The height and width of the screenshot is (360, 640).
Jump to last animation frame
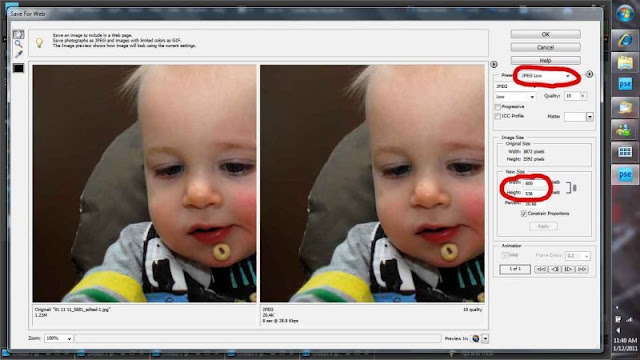point(582,269)
